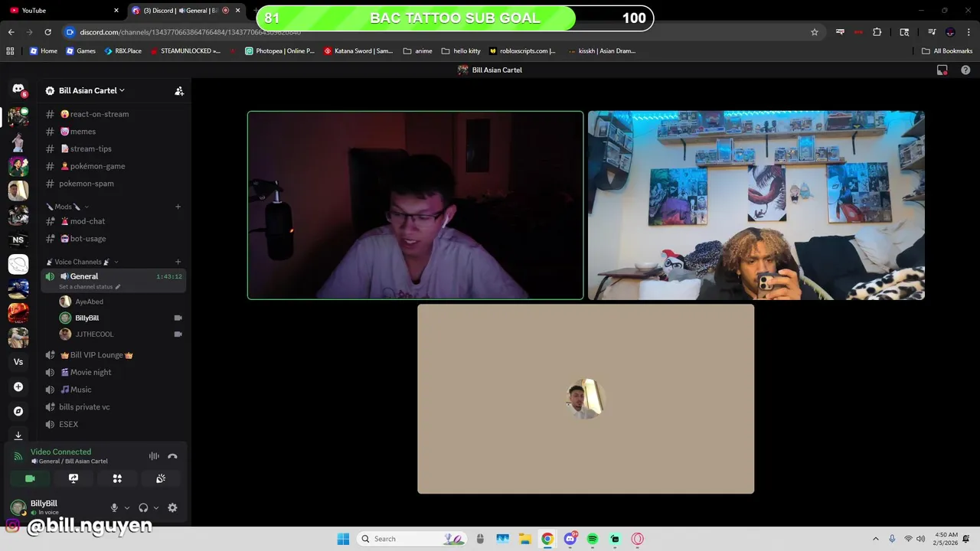Collapse the Mods category
The height and width of the screenshot is (551, 980).
(x=67, y=207)
